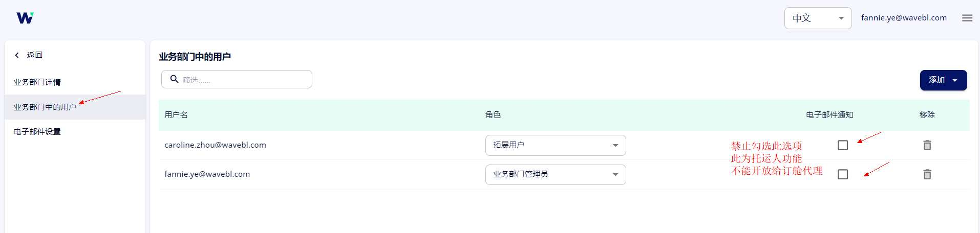Toggle email notification for caroline.zhou

pos(843,145)
